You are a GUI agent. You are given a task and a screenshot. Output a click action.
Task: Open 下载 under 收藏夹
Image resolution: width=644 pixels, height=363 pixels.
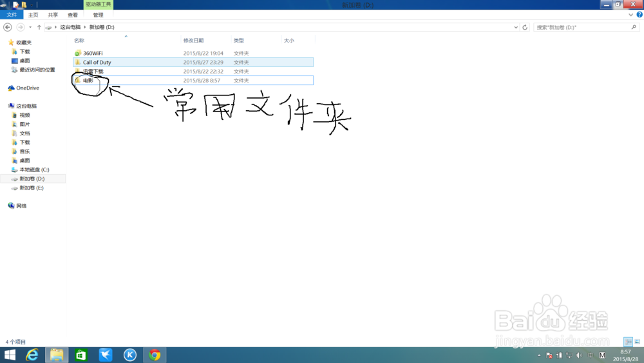(x=24, y=52)
